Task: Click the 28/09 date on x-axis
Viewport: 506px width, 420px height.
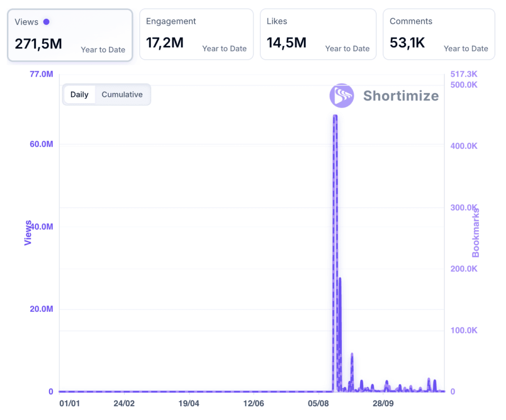Action: [x=383, y=404]
